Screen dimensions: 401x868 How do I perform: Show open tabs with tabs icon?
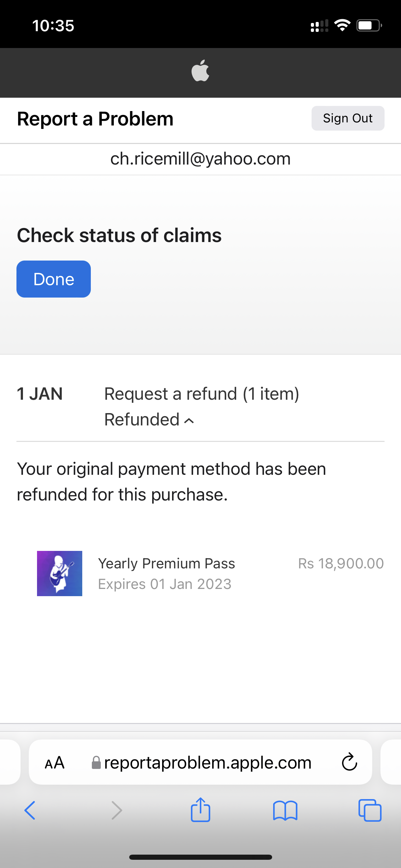(x=370, y=810)
